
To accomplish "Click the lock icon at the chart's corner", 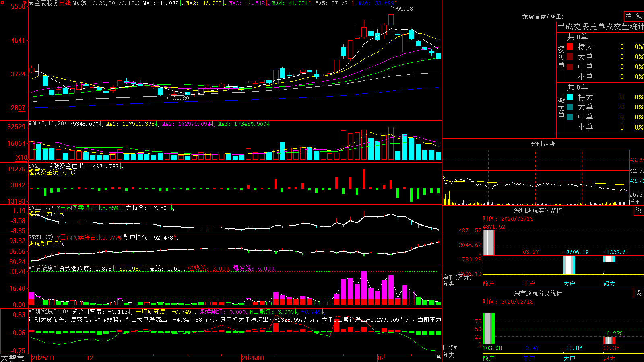I will pyautogui.click(x=438, y=357).
